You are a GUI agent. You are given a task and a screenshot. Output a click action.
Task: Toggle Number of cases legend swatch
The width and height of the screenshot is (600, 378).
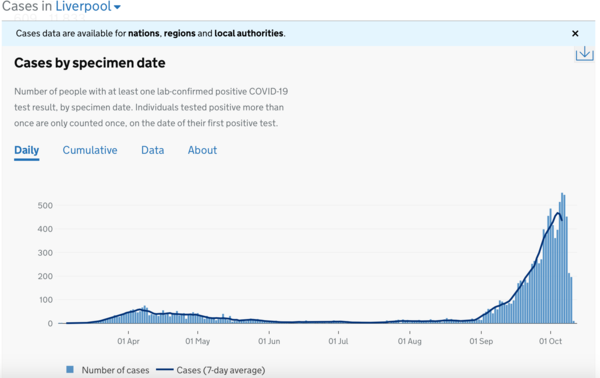pyautogui.click(x=70, y=370)
